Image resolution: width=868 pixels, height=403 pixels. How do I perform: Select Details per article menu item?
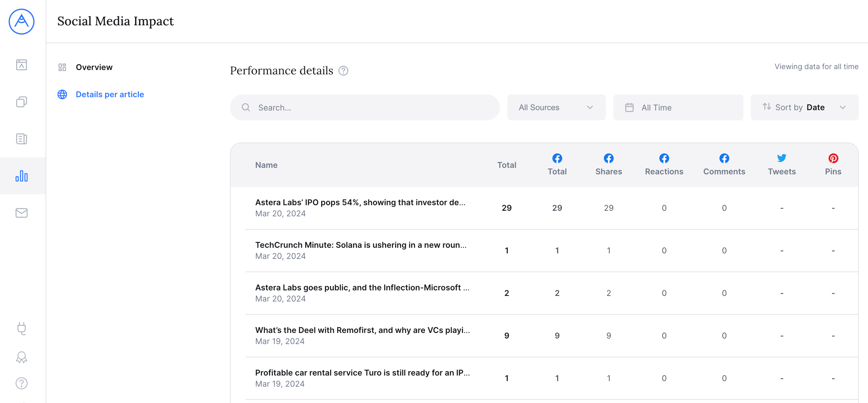point(110,94)
